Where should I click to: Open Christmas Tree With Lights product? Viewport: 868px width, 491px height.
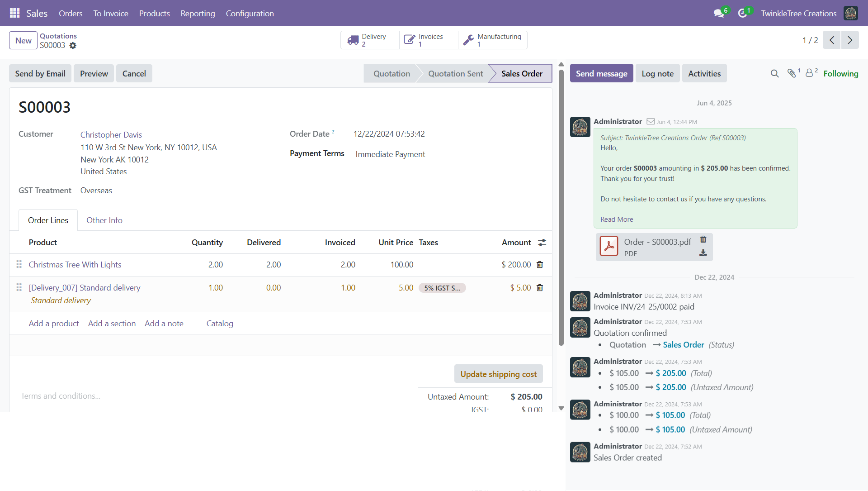(x=75, y=265)
